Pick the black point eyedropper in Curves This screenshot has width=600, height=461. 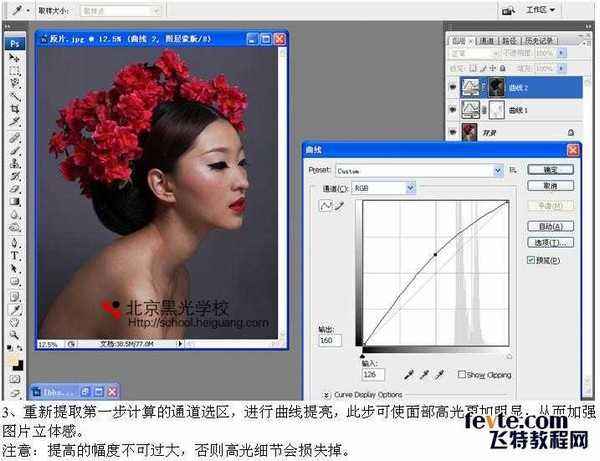pos(409,375)
